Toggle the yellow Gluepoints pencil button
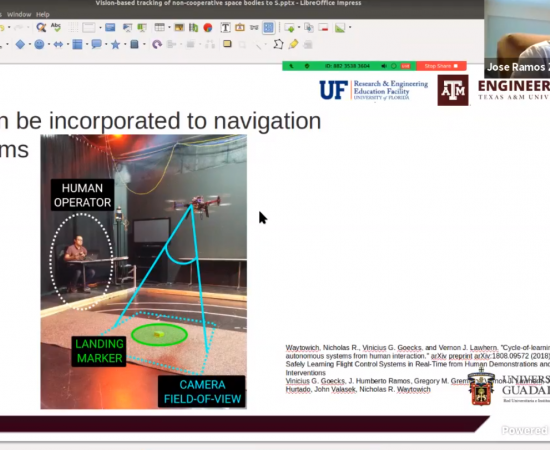The width and height of the screenshot is (550, 450). pos(294,44)
